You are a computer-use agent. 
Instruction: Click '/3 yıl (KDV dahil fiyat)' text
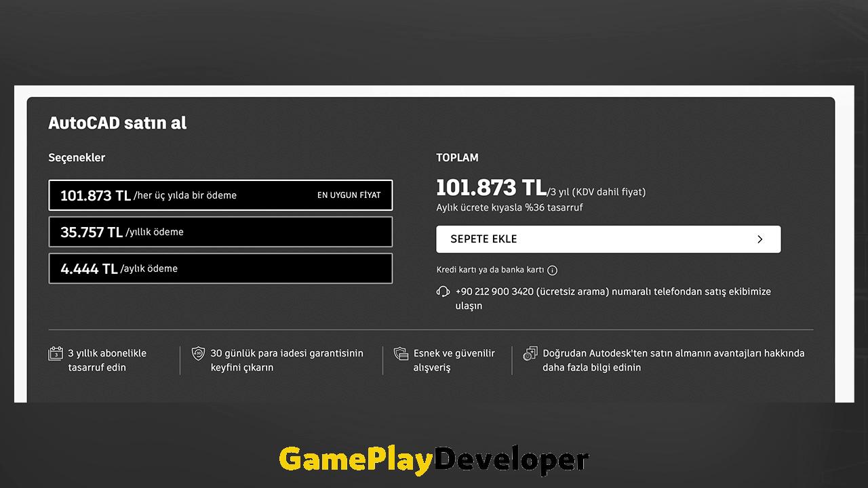(x=597, y=192)
